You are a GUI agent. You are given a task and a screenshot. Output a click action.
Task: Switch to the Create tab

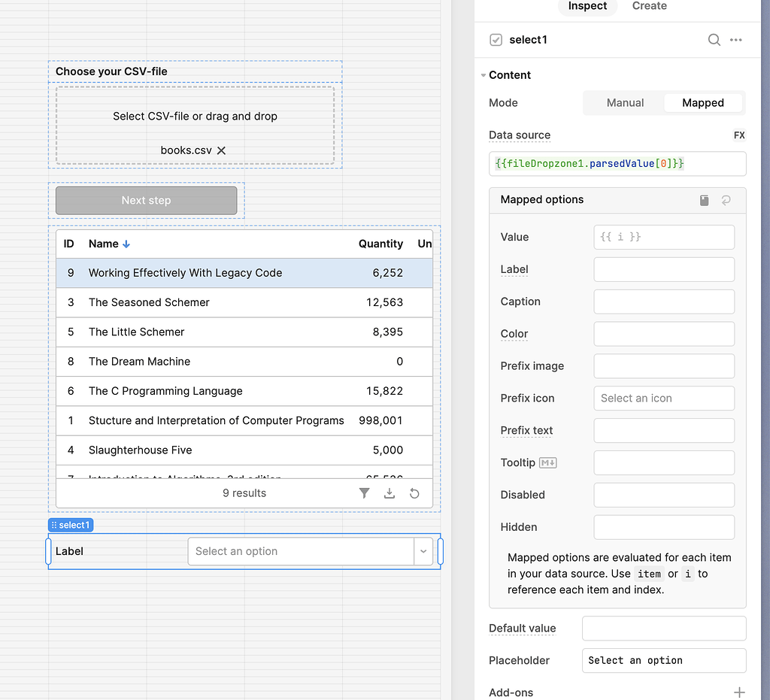click(x=649, y=6)
